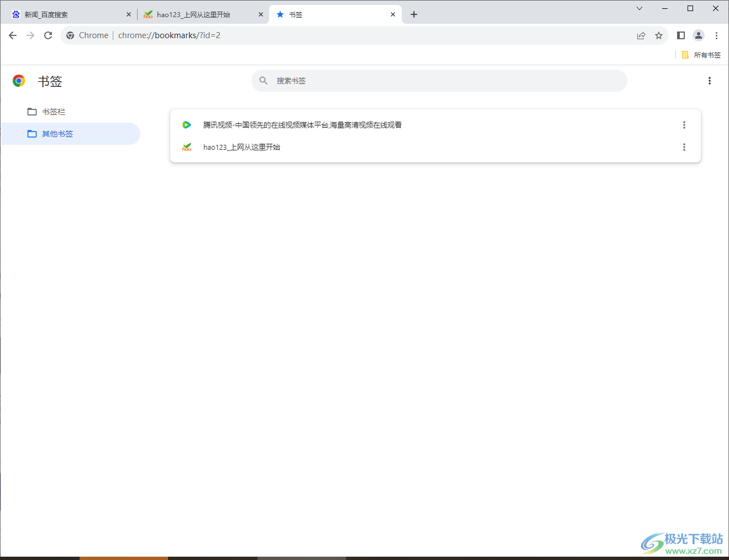This screenshot has height=560, width=729.
Task: Close the hao123 tab
Action: click(261, 15)
